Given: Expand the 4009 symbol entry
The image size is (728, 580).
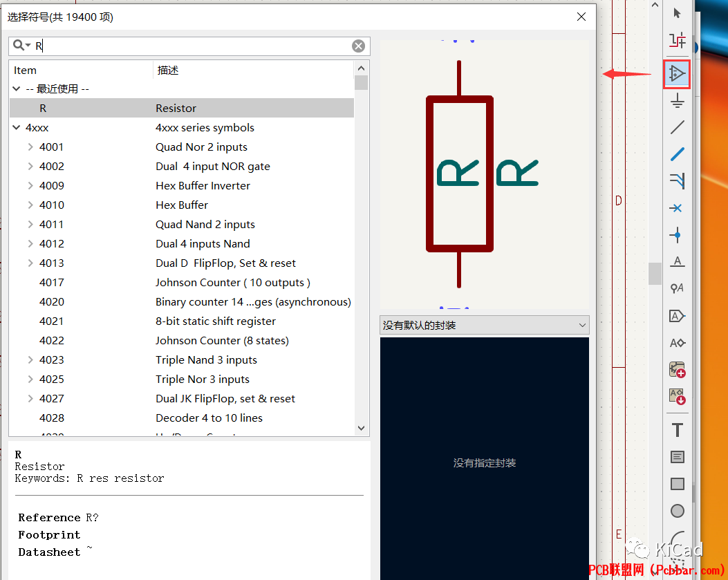Looking at the screenshot, I should point(30,186).
